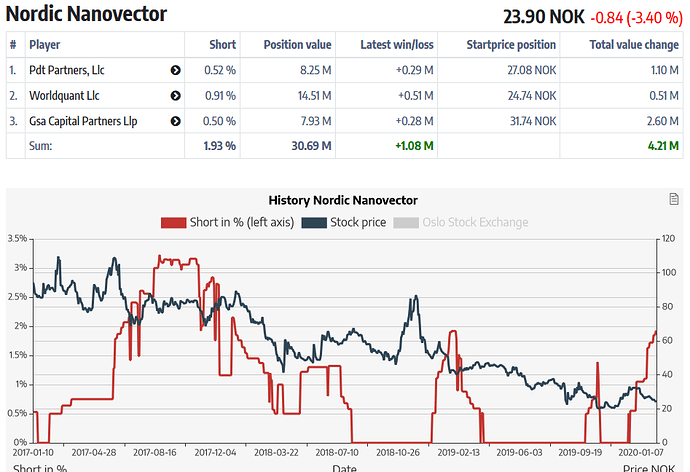Open the arrow icon beside Pdt Partners, Llc
The height and width of the screenshot is (472, 690).
[176, 70]
